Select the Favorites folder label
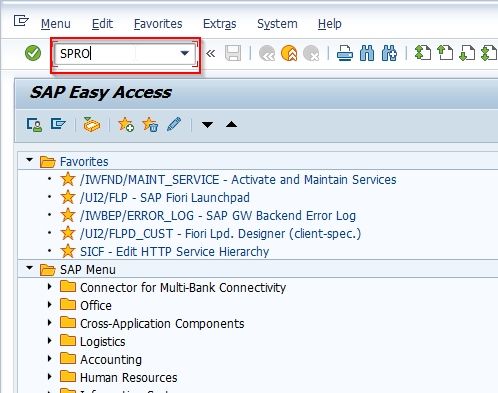 pyautogui.click(x=84, y=162)
